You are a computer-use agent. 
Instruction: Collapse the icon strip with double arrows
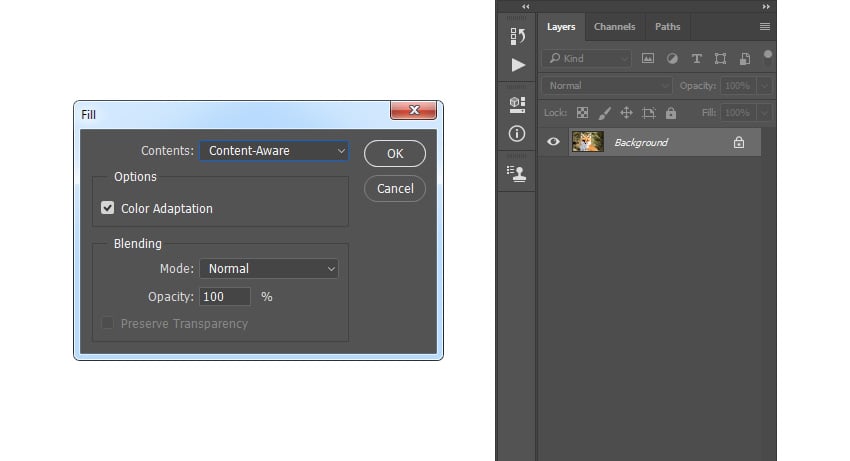[525, 7]
